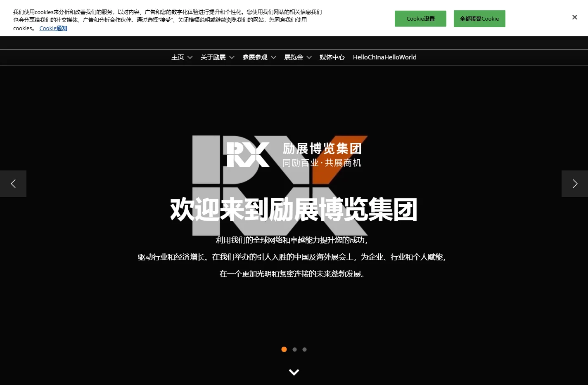Image resolution: width=588 pixels, height=385 pixels.
Task: Show previous slide with left arrow
Action: [x=13, y=184]
